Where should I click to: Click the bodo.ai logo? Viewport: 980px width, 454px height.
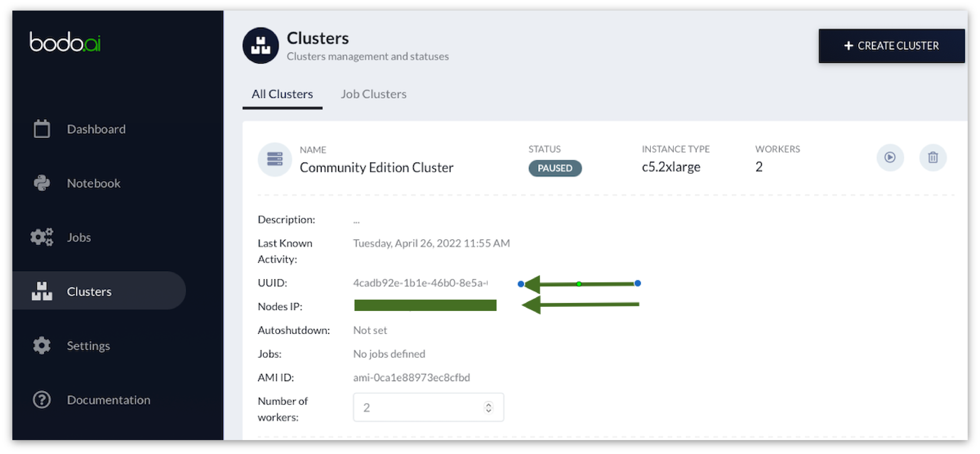pos(65,42)
